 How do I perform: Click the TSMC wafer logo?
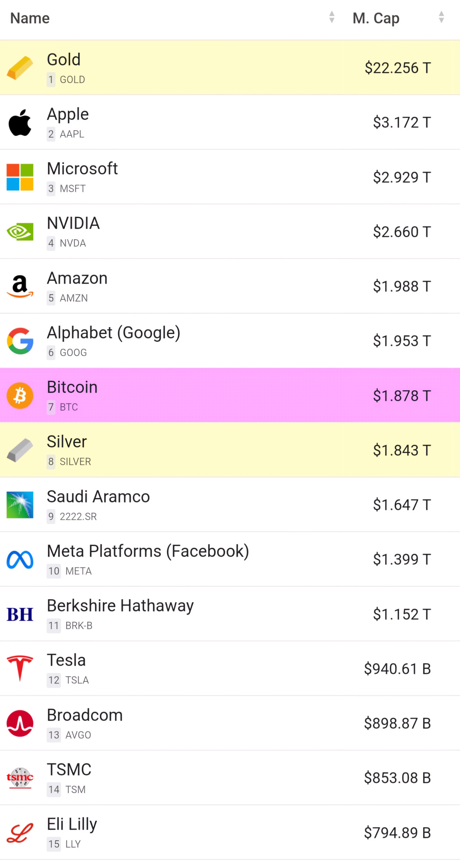(x=20, y=778)
